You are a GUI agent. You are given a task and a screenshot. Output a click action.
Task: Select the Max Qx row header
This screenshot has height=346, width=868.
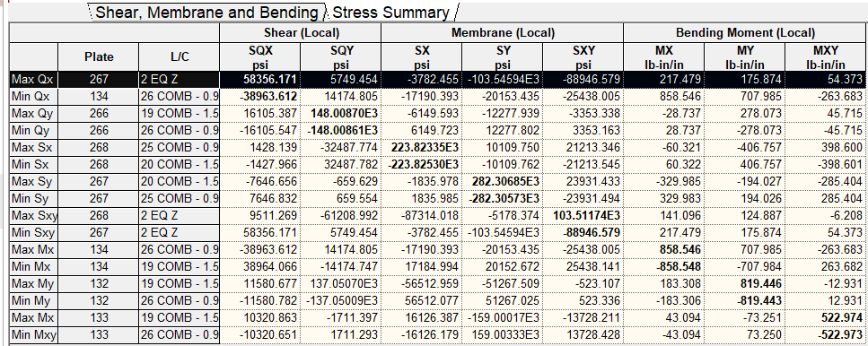click(34, 79)
